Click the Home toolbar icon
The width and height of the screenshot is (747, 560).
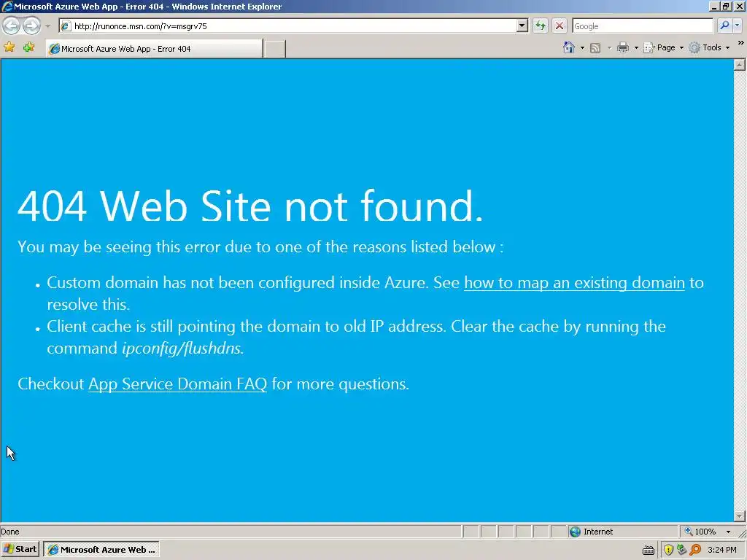pyautogui.click(x=569, y=47)
